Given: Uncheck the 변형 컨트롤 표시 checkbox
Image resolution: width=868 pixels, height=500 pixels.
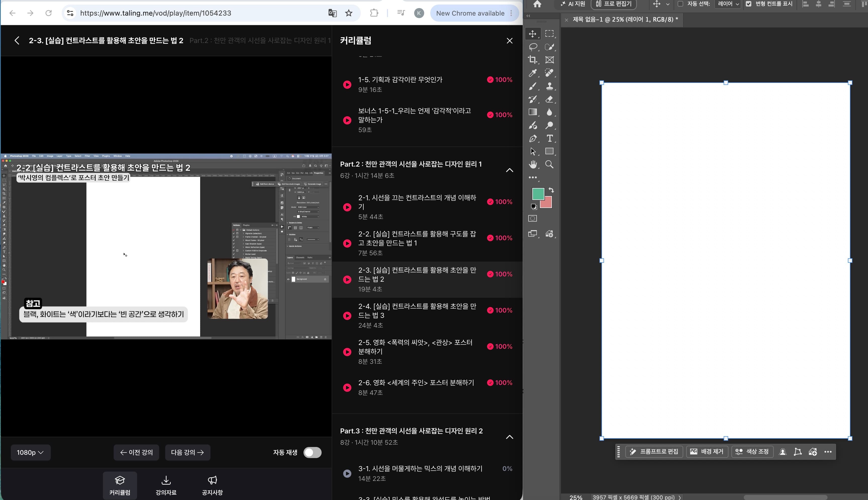Looking at the screenshot, I should point(748,4).
